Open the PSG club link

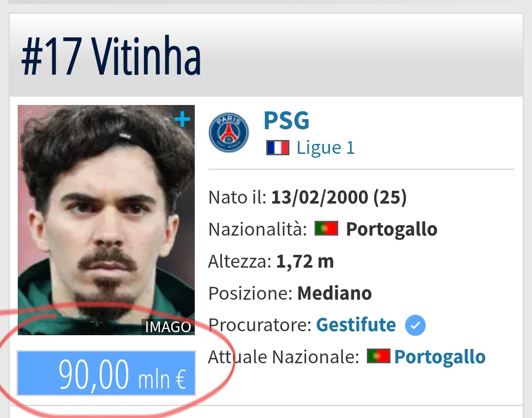tap(286, 120)
